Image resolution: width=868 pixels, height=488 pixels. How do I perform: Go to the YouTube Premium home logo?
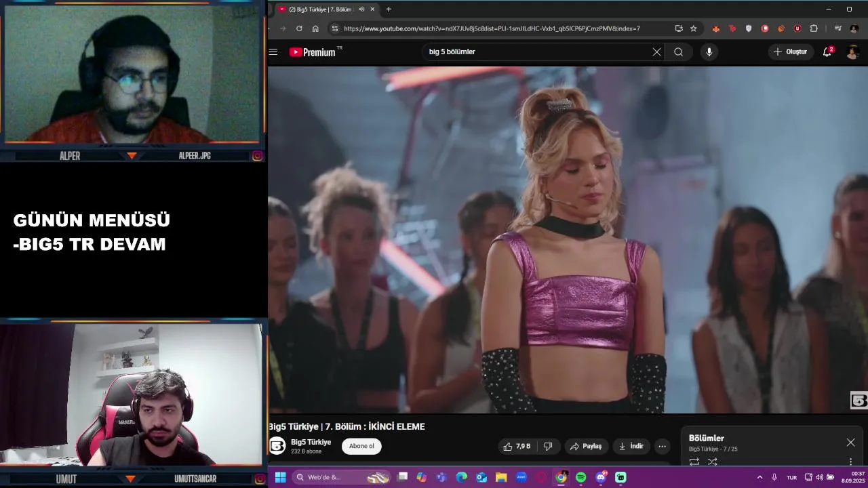(x=312, y=52)
